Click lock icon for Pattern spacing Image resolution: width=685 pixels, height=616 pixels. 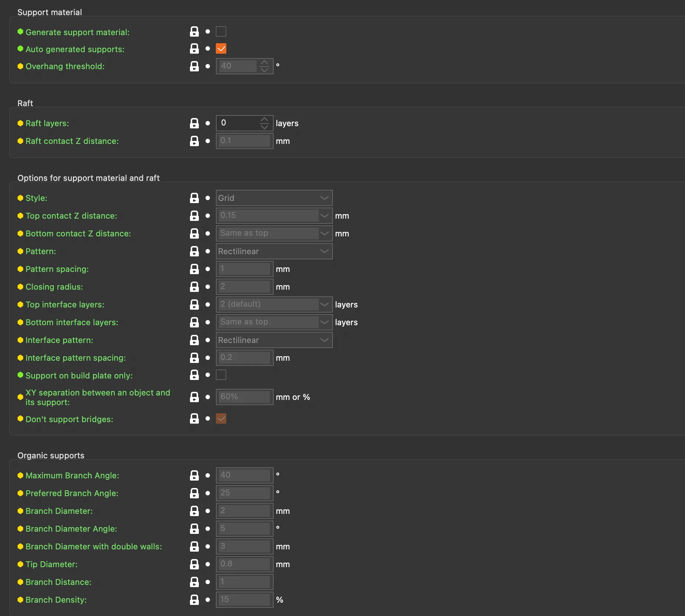[194, 269]
